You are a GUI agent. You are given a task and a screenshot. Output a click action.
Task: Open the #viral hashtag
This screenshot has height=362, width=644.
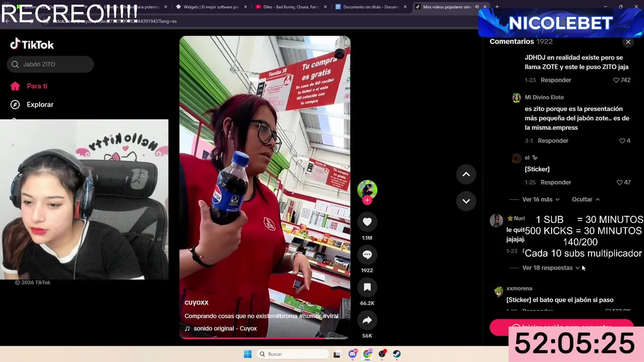point(331,316)
